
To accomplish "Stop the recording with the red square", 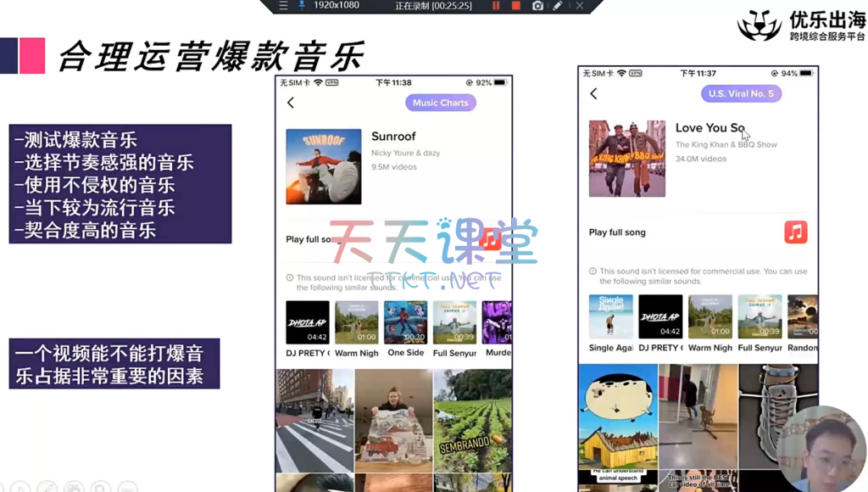I will (515, 6).
